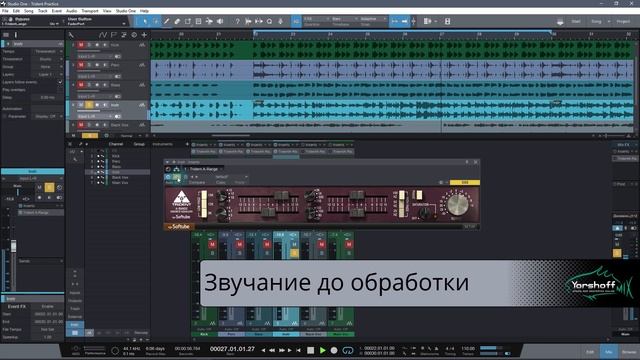Start playback with green Play button
Viewport: 640px width, 360px height.
tap(322, 350)
